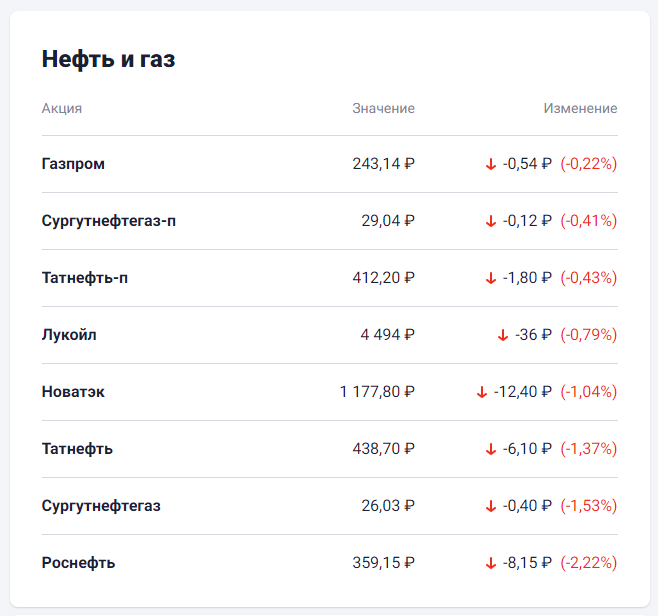Open the Новатэк stock entry
The image size is (658, 616).
(329, 392)
